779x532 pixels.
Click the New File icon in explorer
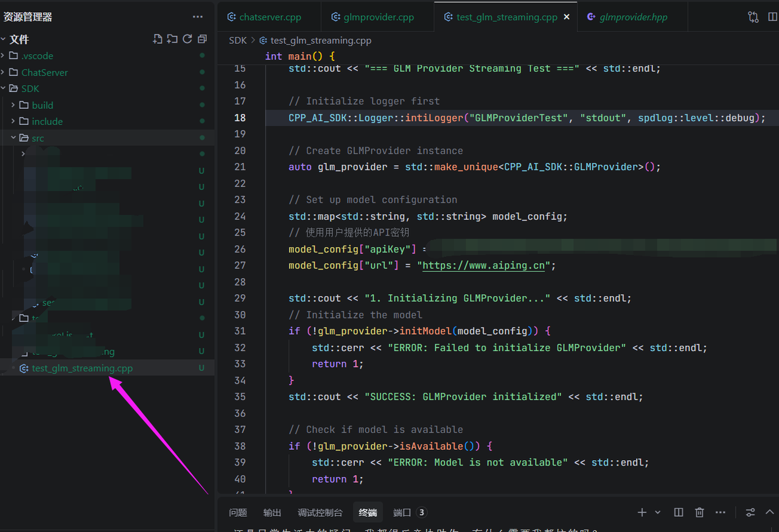pyautogui.click(x=158, y=39)
